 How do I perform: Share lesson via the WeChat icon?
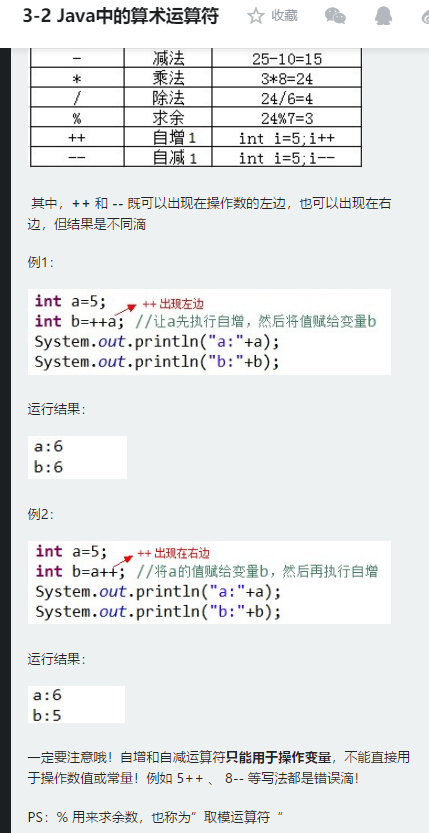[335, 16]
